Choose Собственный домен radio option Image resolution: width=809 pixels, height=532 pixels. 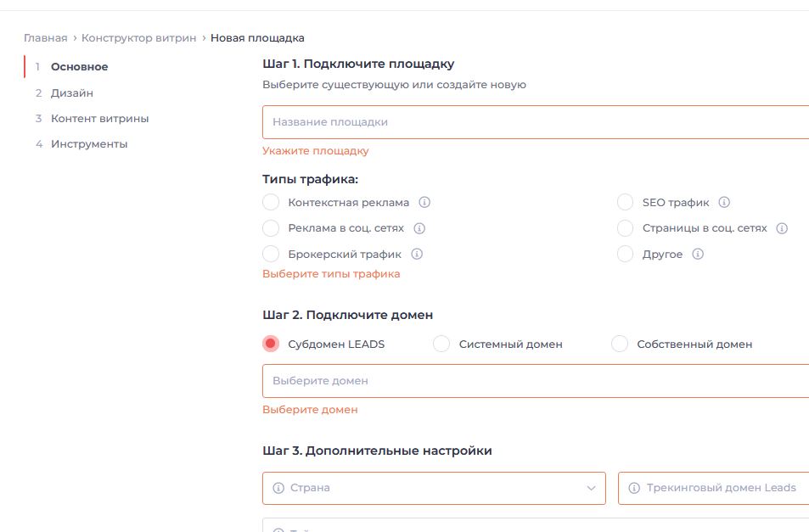[x=620, y=344]
